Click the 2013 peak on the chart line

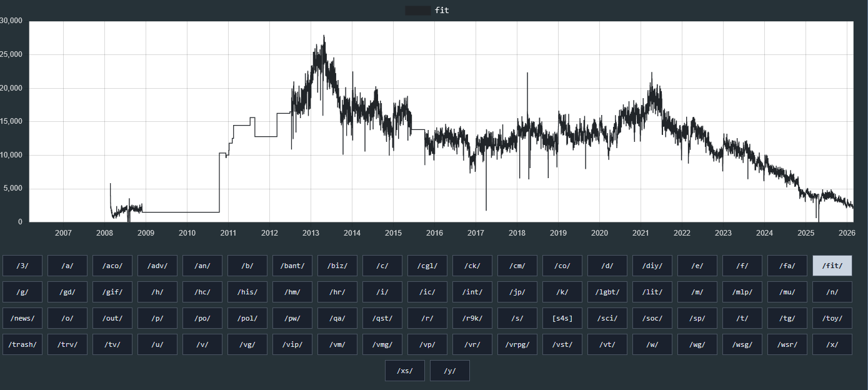pos(324,36)
